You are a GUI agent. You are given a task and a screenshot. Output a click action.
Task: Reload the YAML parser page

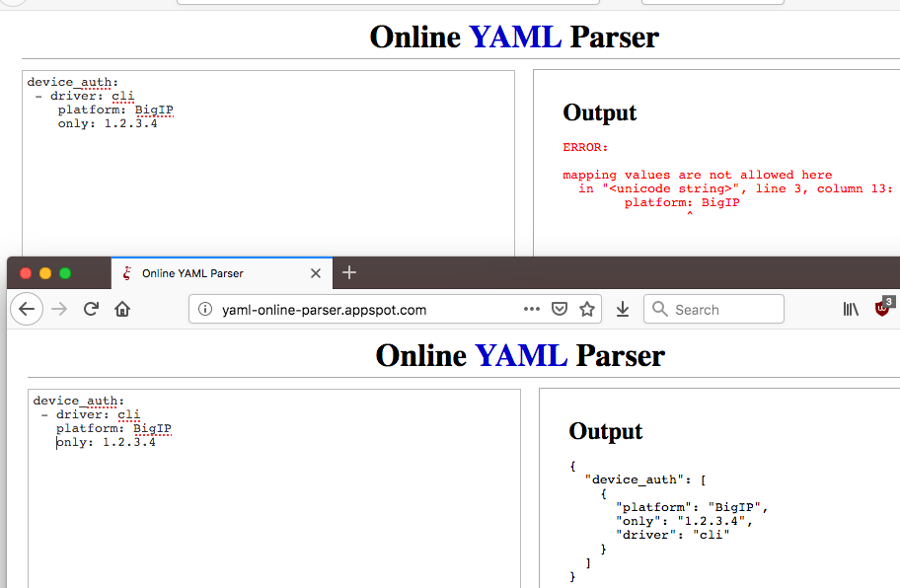pyautogui.click(x=91, y=309)
